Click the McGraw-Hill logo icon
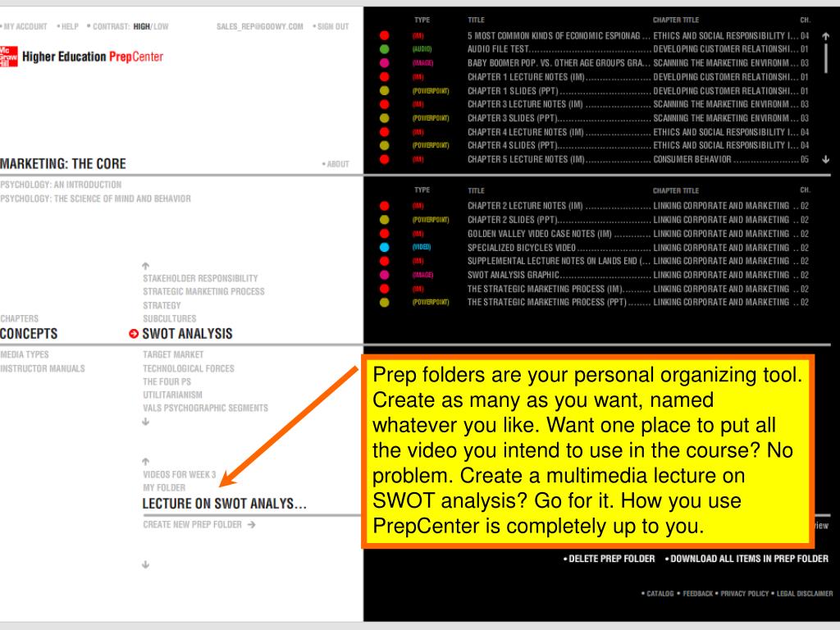Image resolution: width=840 pixels, height=630 pixels. [8, 57]
